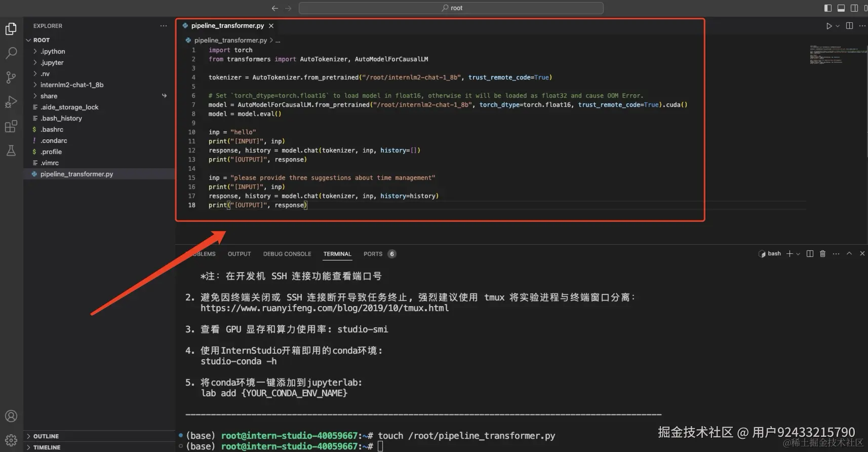Open Explorer views and more actions
The height and width of the screenshot is (452, 868).
coord(164,26)
